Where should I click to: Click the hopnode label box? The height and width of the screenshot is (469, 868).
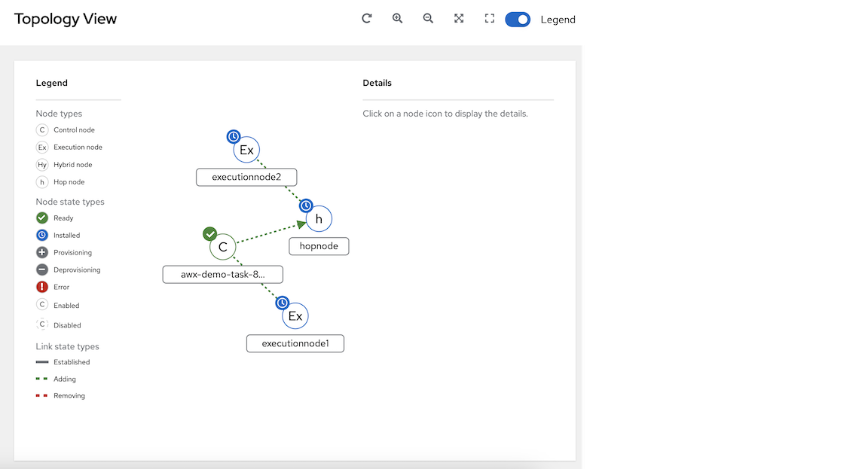319,246
